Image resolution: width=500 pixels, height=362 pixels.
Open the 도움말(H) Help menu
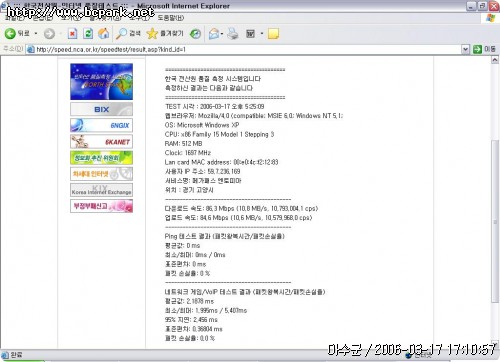pyautogui.click(x=170, y=18)
